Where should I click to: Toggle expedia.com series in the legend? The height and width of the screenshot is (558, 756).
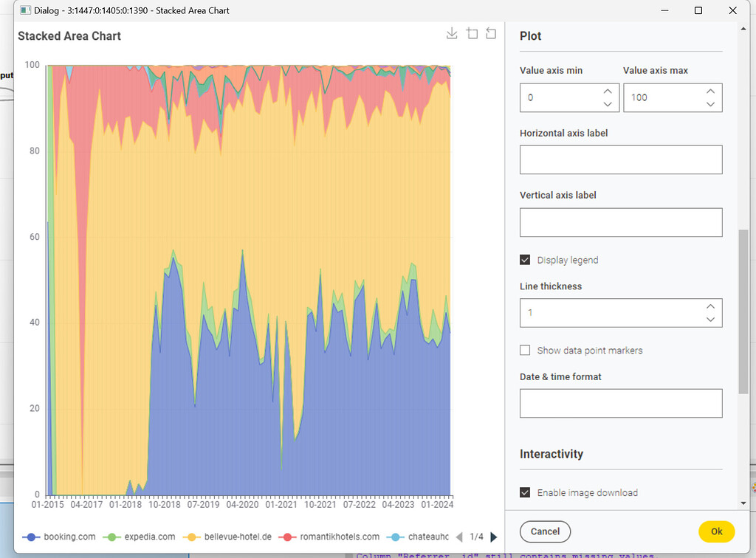pos(139,537)
